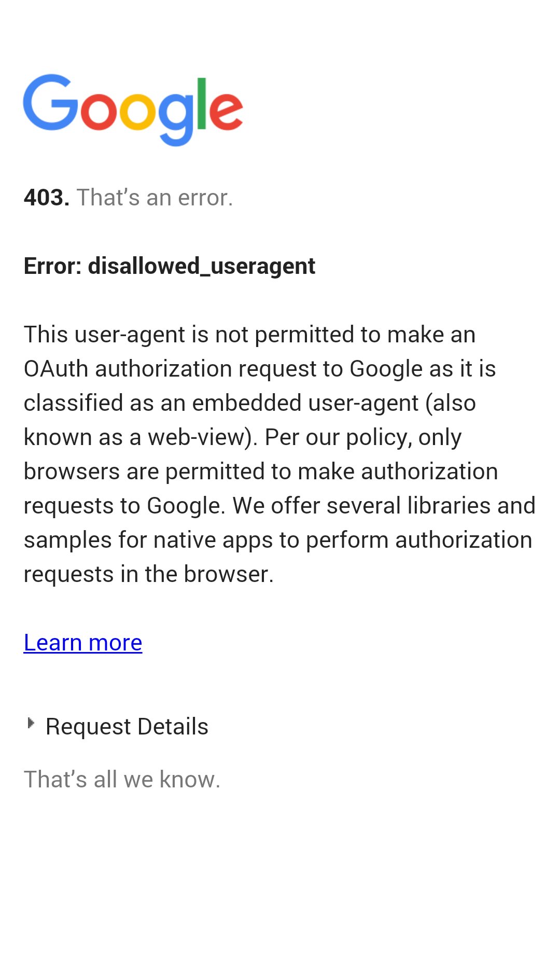Select the Request Details label text
The width and height of the screenshot is (560, 957).
127,726
